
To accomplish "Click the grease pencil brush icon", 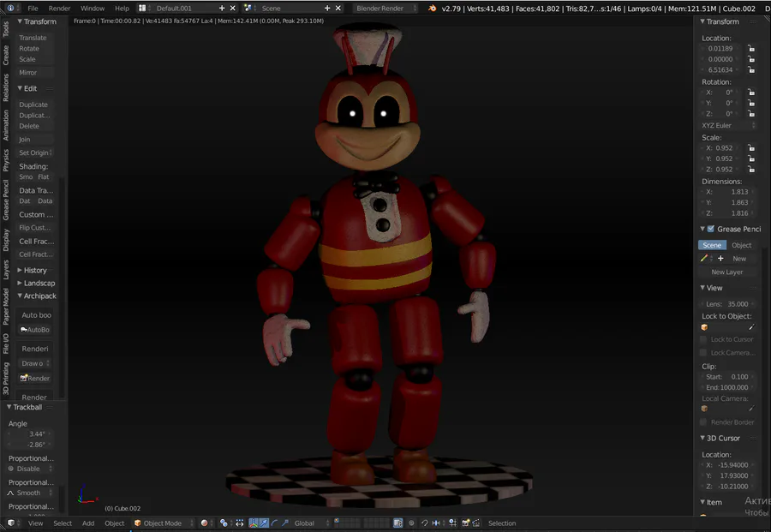I will (704, 258).
